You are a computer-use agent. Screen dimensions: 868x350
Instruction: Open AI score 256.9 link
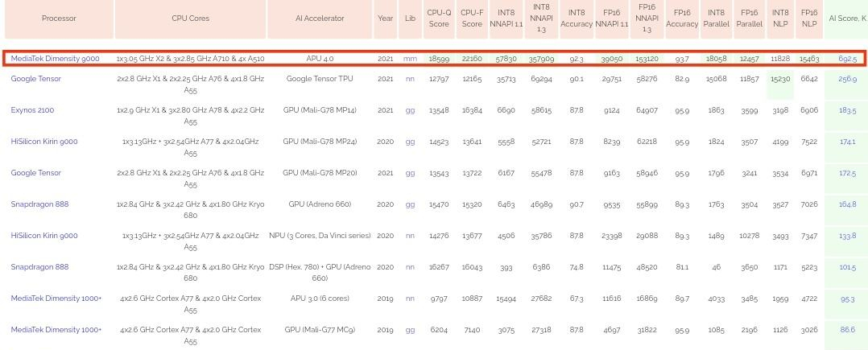coord(848,79)
